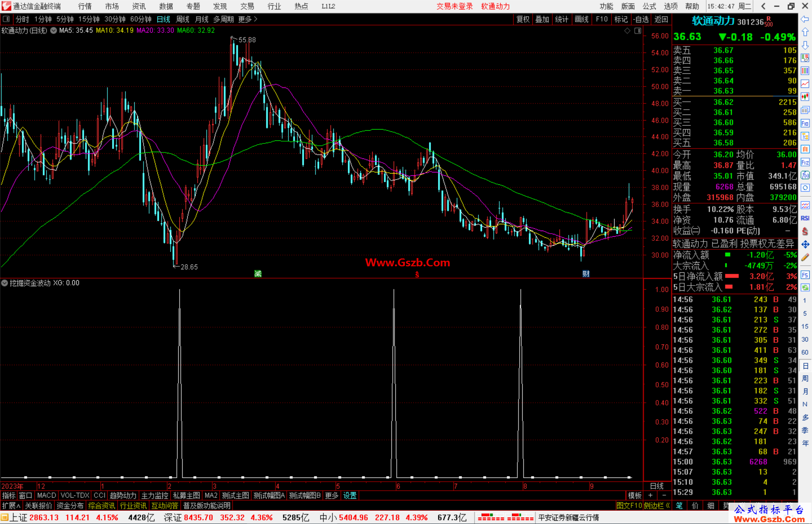The width and height of the screenshot is (812, 524).
Task: Expand 更多 indicators in bottom indicator bar
Action: 332,495
